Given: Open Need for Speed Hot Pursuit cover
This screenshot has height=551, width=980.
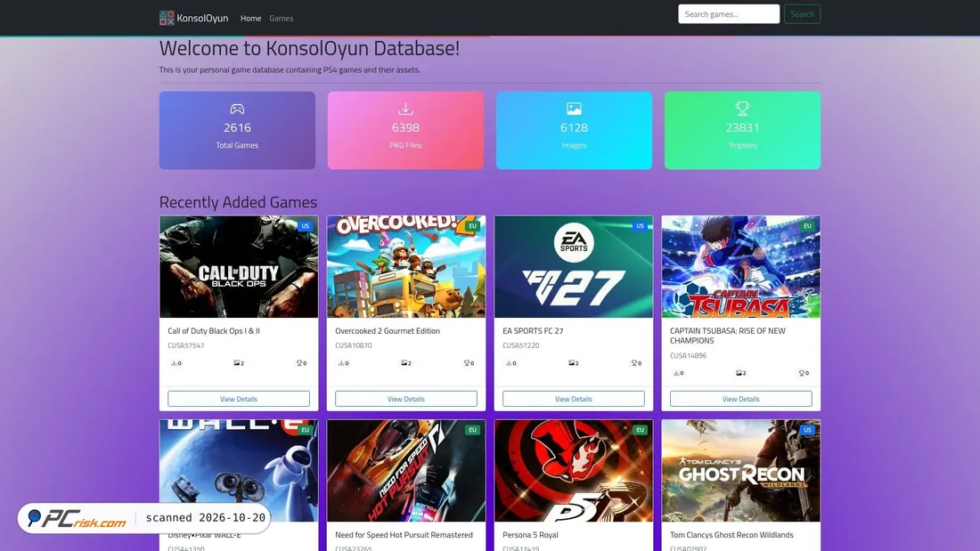Looking at the screenshot, I should [x=406, y=470].
